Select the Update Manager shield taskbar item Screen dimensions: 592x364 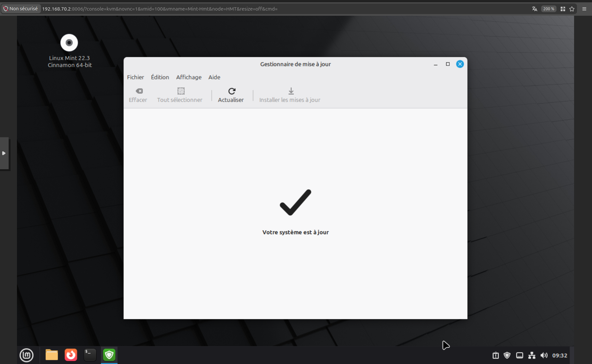coord(109,355)
